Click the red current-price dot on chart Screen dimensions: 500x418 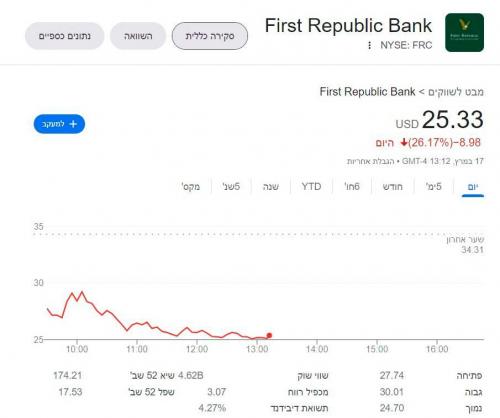click(x=269, y=335)
